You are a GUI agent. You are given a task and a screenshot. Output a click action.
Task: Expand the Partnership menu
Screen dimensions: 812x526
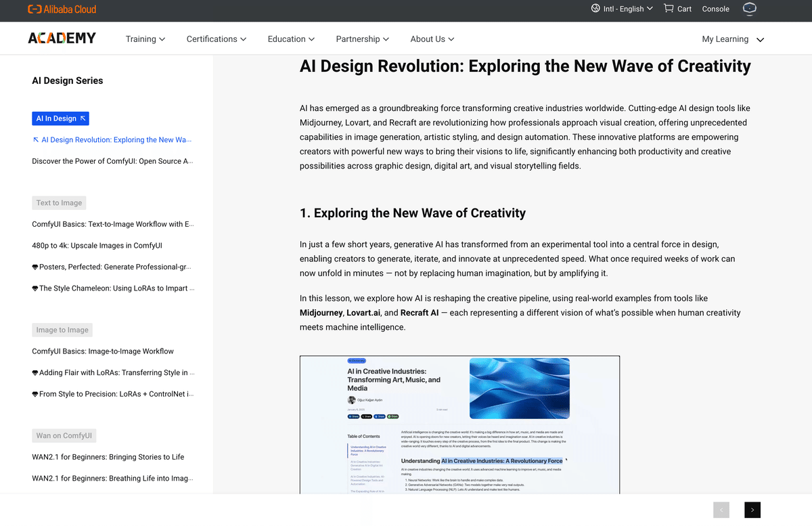point(363,39)
